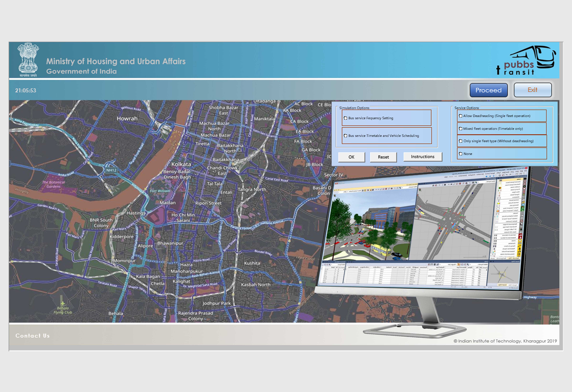This screenshot has width=572, height=392.
Task: Click the NH12 highway marker on map
Action: click(x=111, y=170)
